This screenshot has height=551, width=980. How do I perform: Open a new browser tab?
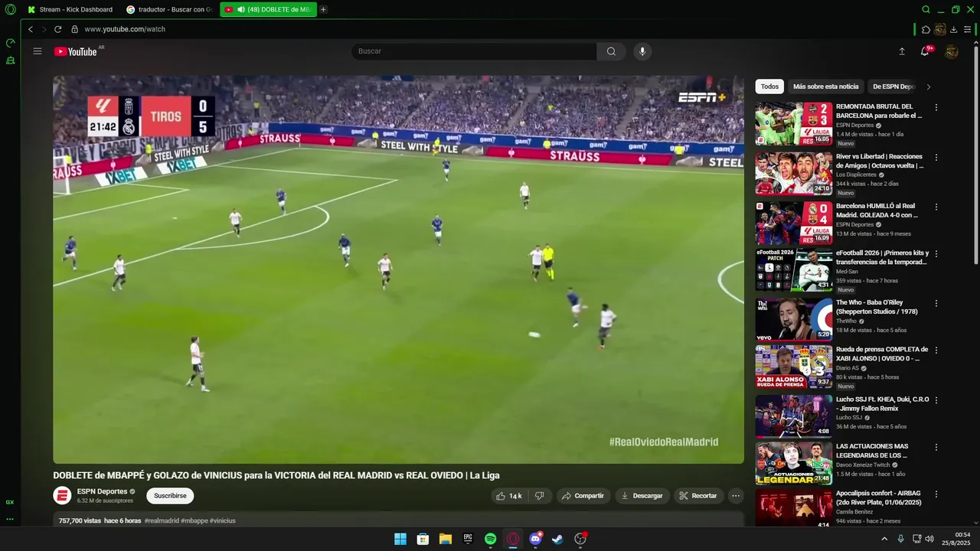[323, 9]
